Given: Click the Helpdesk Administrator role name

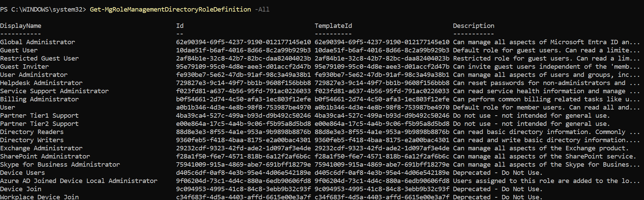Looking at the screenshot, I should coord(41,83).
